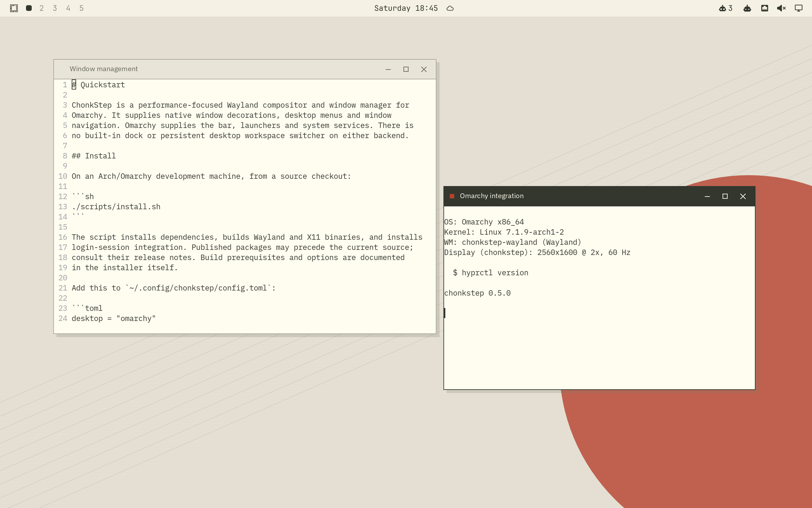This screenshot has height=508, width=812.
Task: Click the '# Quickstart' heading line
Action: pos(98,85)
